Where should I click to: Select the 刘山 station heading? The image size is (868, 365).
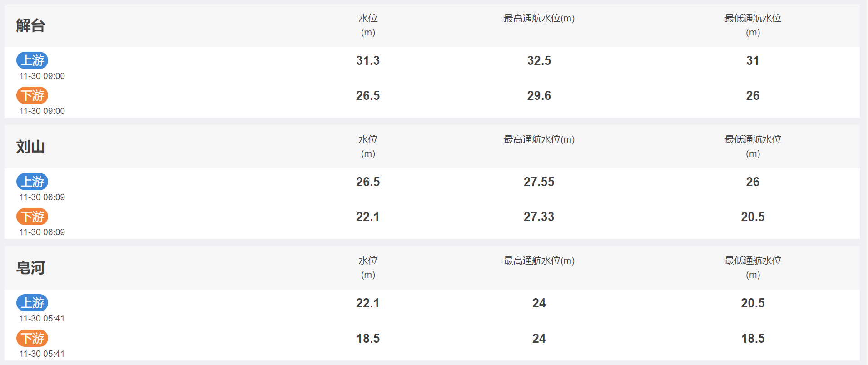click(30, 147)
